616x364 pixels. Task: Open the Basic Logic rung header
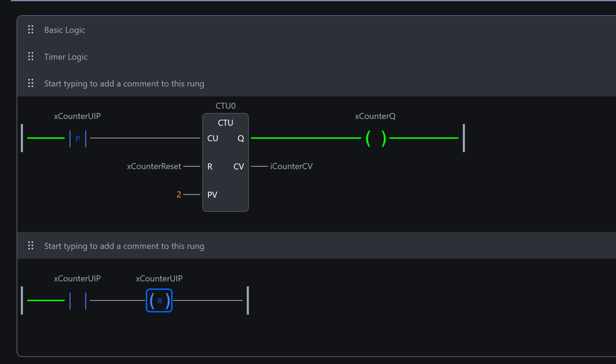click(65, 30)
